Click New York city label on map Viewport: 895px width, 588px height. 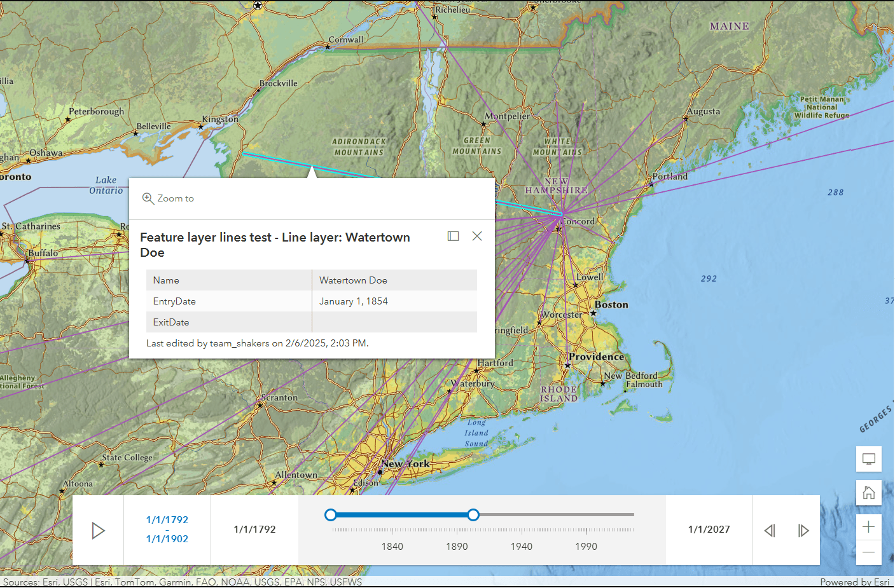[406, 464]
